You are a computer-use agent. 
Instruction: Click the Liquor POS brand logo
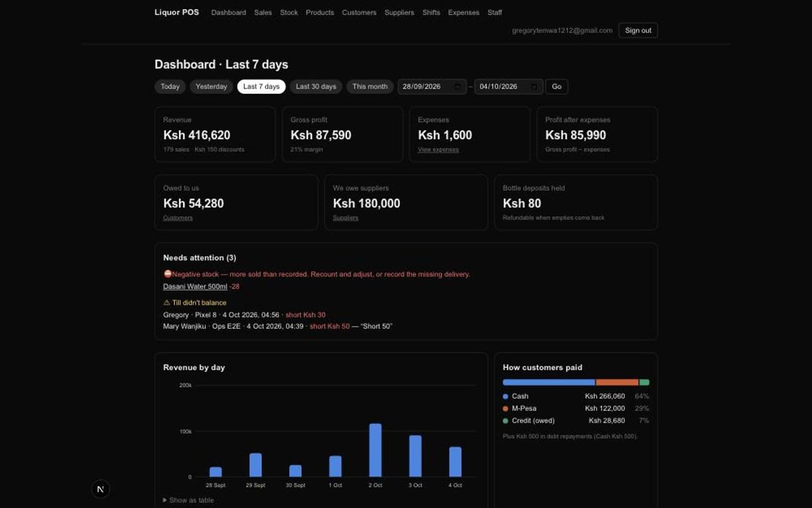click(176, 12)
